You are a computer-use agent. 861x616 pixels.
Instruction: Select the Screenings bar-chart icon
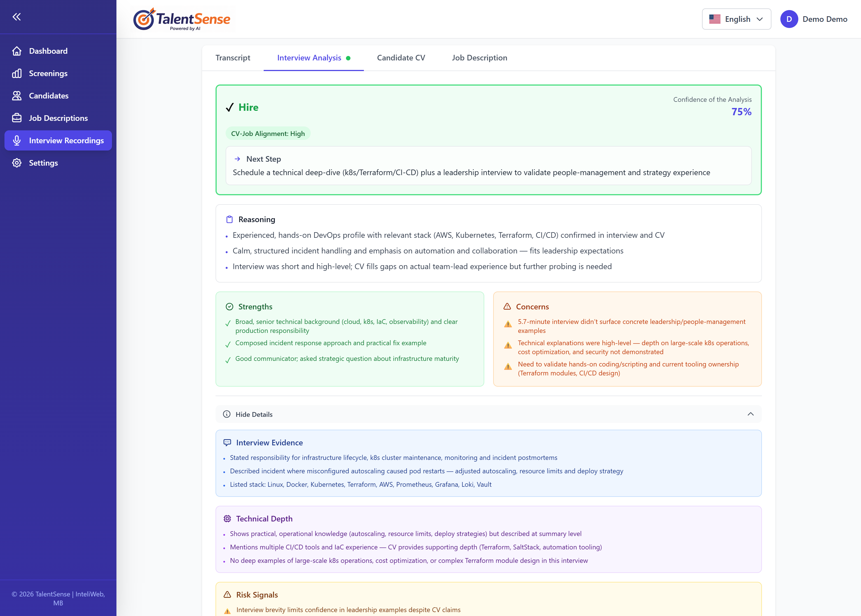click(x=17, y=73)
